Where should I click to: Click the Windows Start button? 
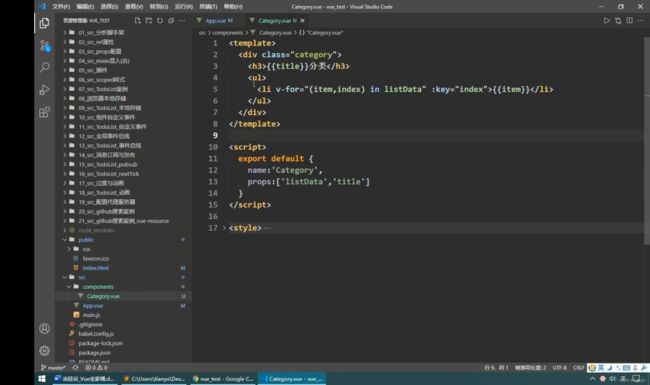42,379
